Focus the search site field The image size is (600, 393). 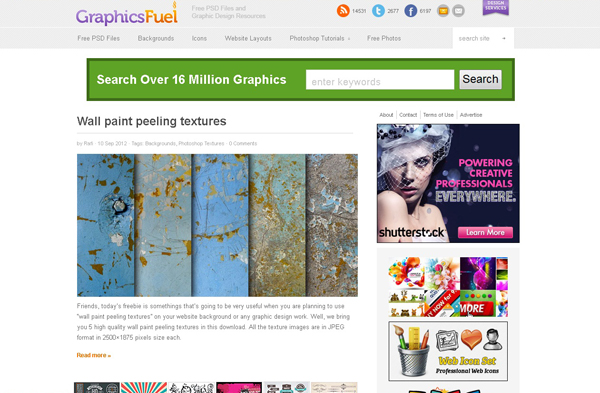(476, 38)
